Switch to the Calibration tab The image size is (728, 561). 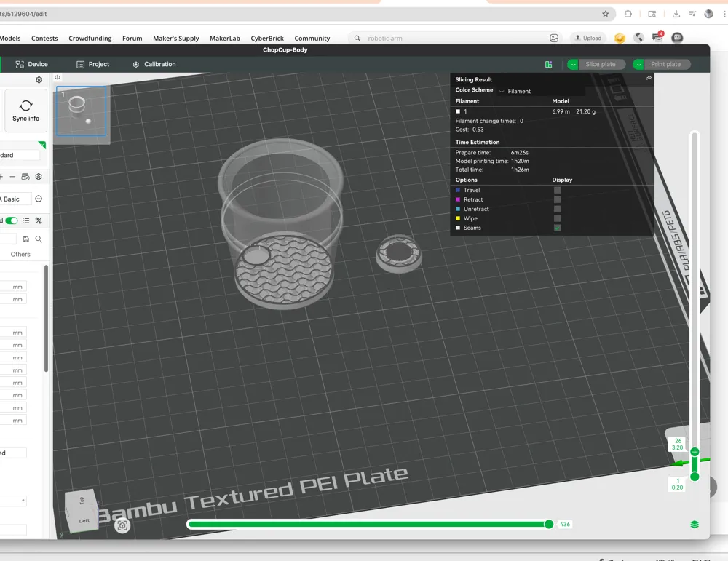pyautogui.click(x=154, y=65)
